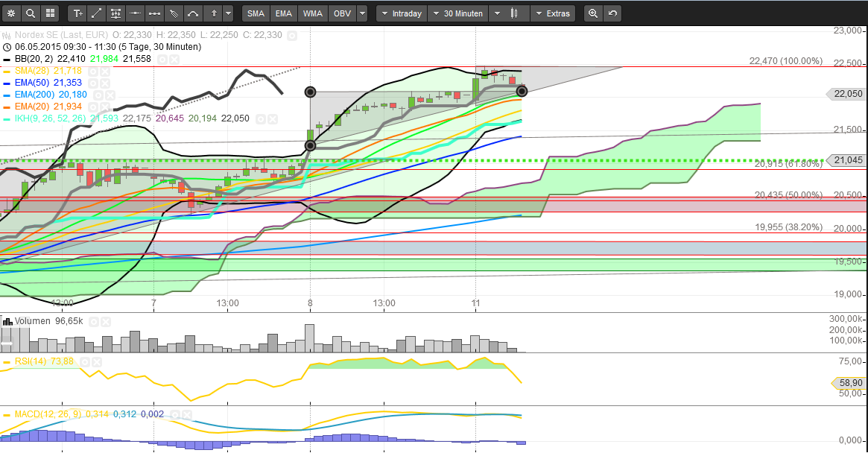
Task: Remove RSI(14) indicator
Action: (x=96, y=362)
